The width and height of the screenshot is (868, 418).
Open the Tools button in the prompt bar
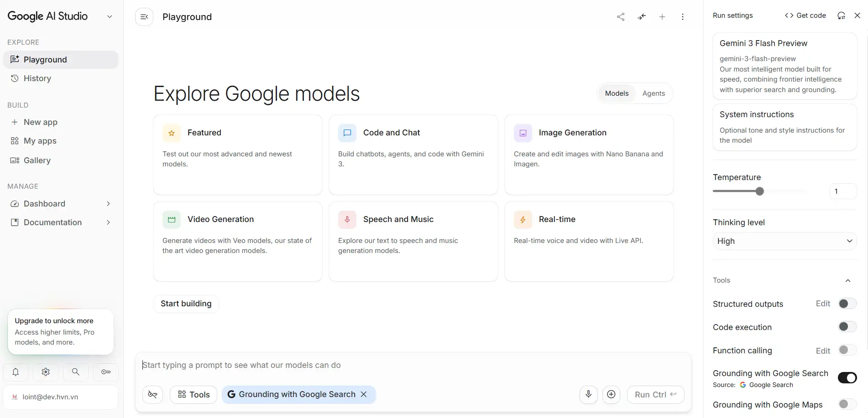pos(193,394)
